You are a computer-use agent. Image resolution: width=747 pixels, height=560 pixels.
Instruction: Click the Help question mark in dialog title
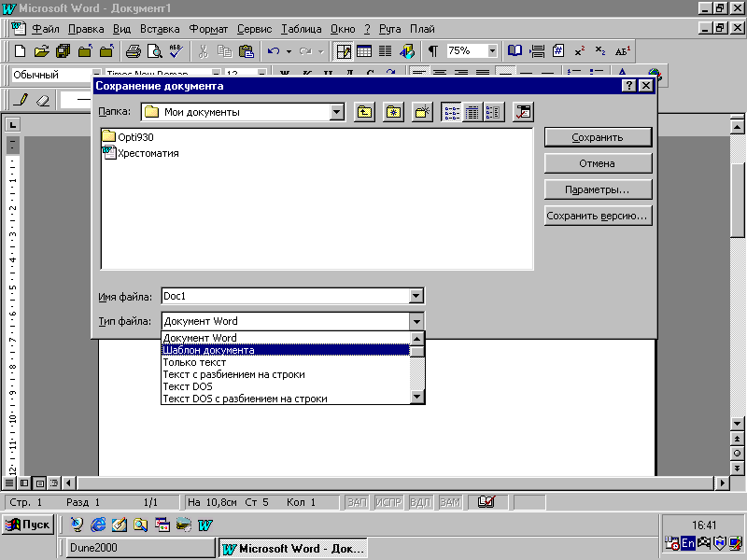click(628, 86)
